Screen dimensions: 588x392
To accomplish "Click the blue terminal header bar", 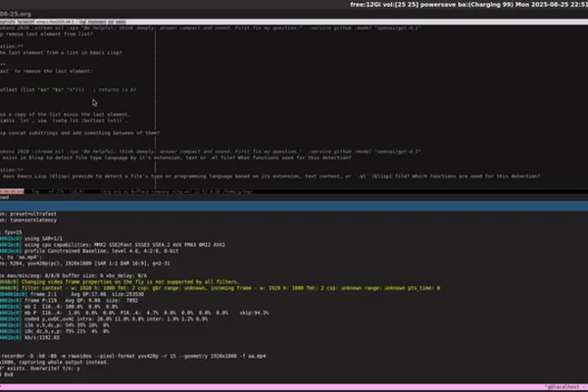I will pyautogui.click(x=294, y=206).
